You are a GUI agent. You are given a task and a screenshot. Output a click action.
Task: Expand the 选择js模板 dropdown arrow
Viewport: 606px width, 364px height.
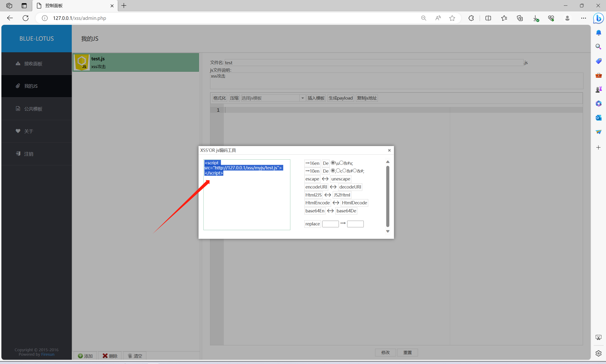302,98
